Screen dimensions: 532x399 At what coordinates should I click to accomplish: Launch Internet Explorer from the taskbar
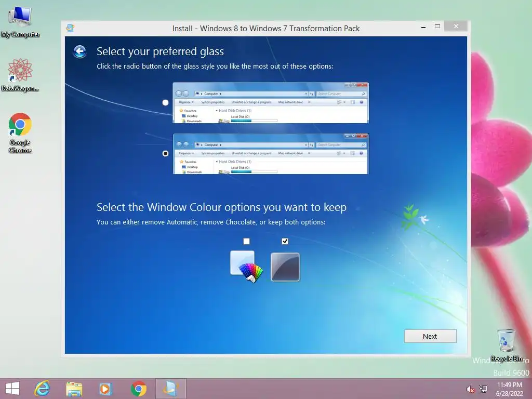point(43,389)
